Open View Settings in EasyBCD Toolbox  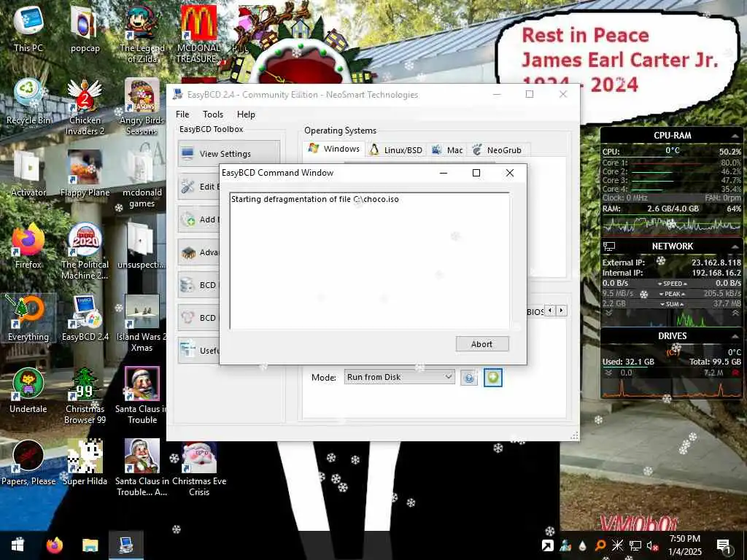[228, 154]
